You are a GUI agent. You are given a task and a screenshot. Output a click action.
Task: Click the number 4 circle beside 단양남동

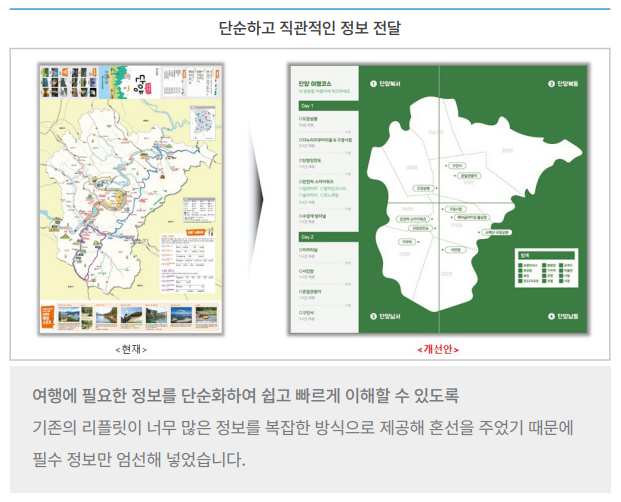(550, 317)
